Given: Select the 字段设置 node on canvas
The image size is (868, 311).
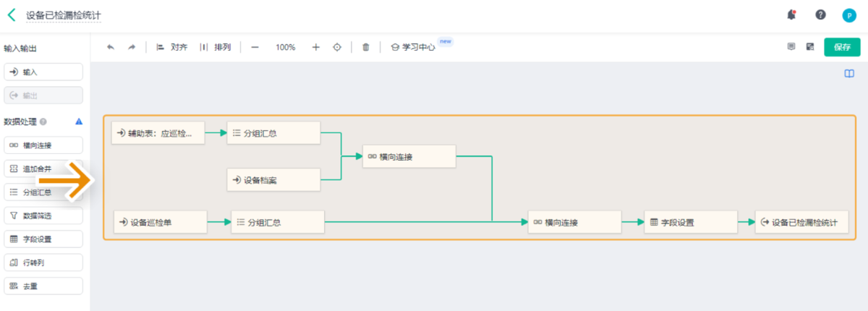Looking at the screenshot, I should 690,222.
